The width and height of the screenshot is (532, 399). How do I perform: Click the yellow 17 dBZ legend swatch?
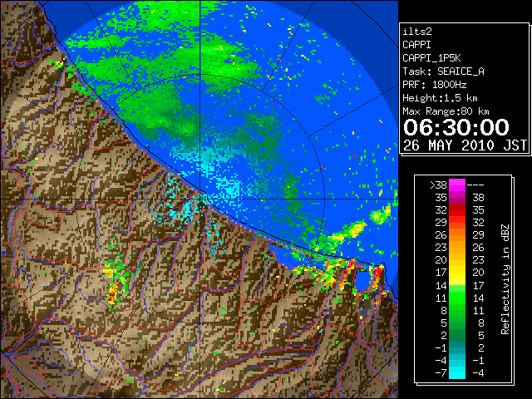point(457,273)
